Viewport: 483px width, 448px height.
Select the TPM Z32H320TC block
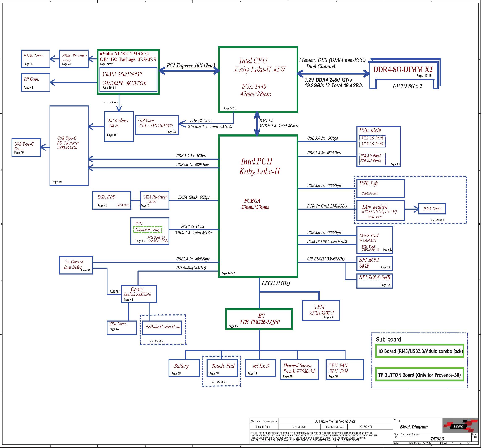pos(321,310)
